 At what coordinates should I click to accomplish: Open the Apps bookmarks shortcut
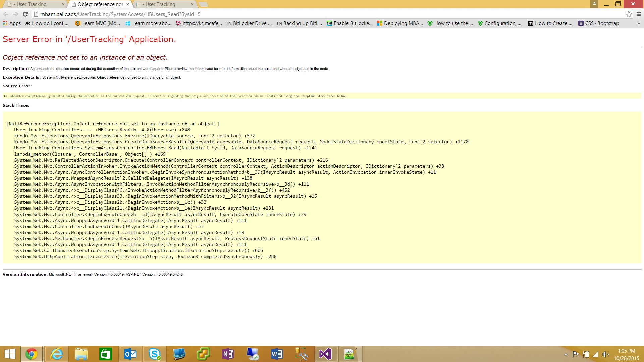click(x=12, y=23)
